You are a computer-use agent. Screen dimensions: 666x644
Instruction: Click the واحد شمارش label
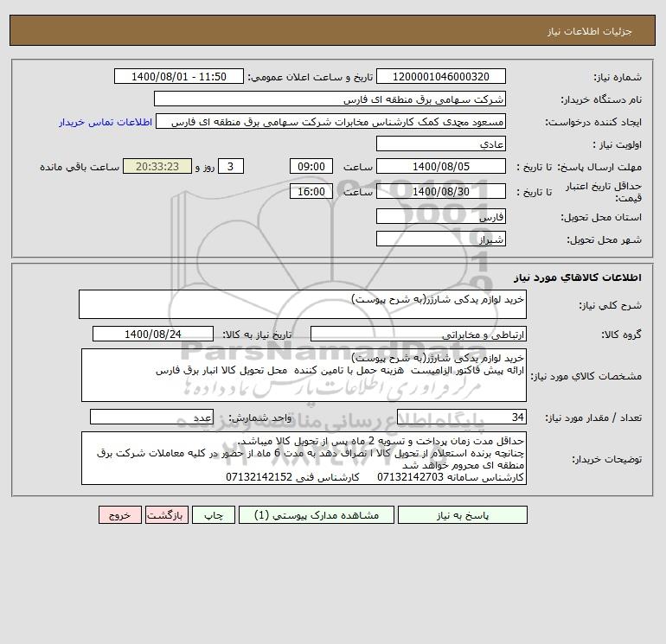[260, 418]
